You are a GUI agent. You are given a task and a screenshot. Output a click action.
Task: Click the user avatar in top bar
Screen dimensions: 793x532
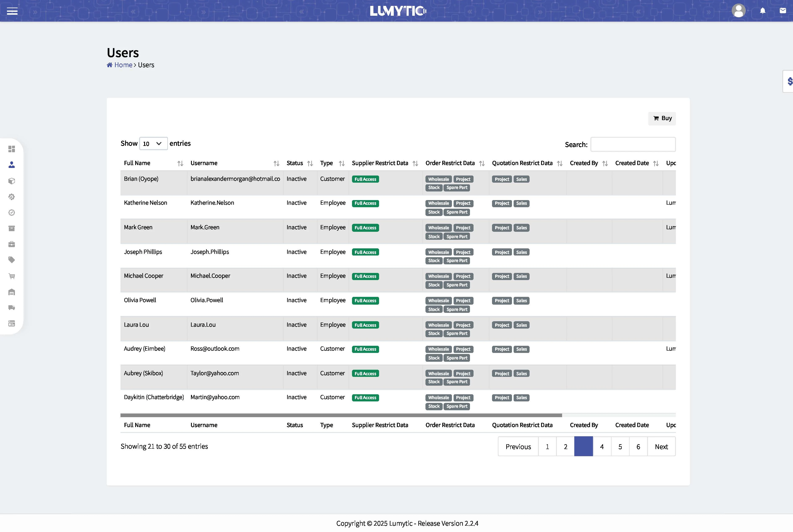pos(739,10)
